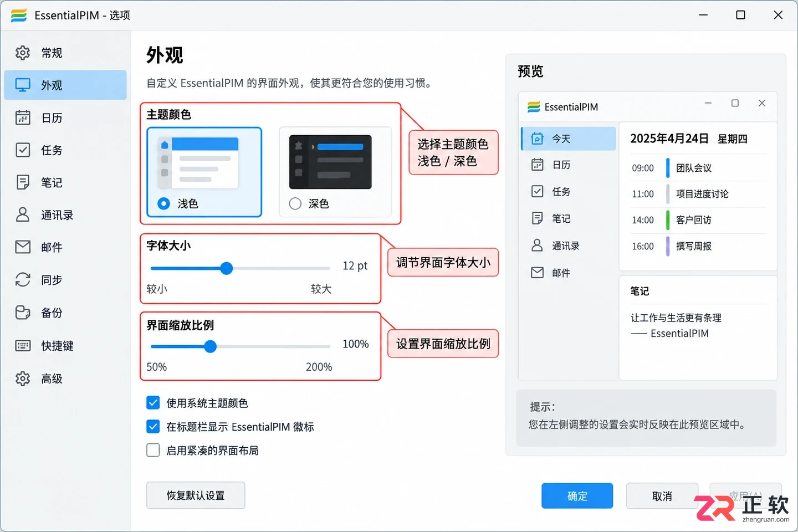
Task: Open the 高级 settings section
Action: 65,378
